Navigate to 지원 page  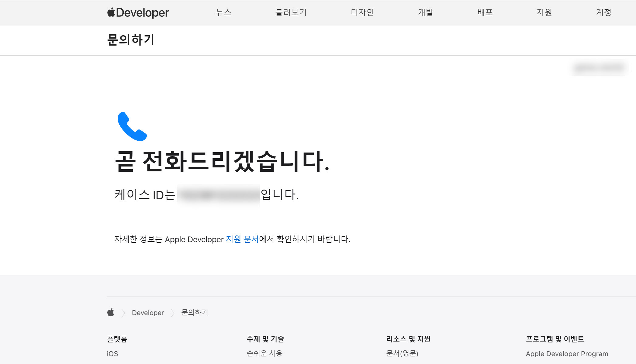pyautogui.click(x=544, y=12)
